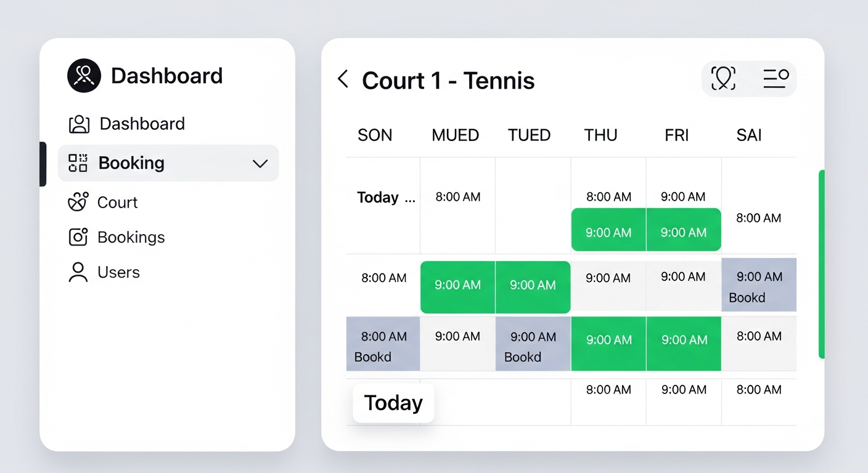This screenshot has height=473, width=868.
Task: Click the green vertical scrollbar
Action: 821,264
